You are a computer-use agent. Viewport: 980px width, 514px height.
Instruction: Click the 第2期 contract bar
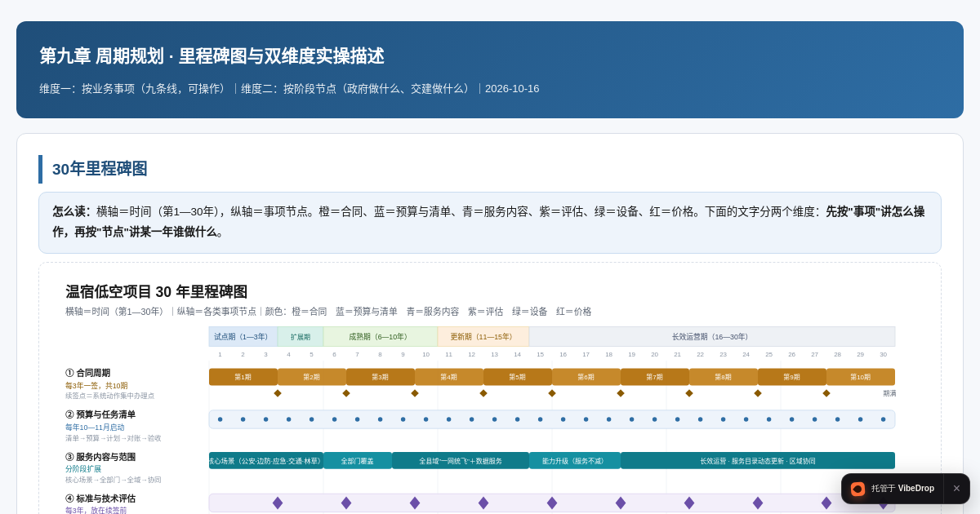point(312,377)
